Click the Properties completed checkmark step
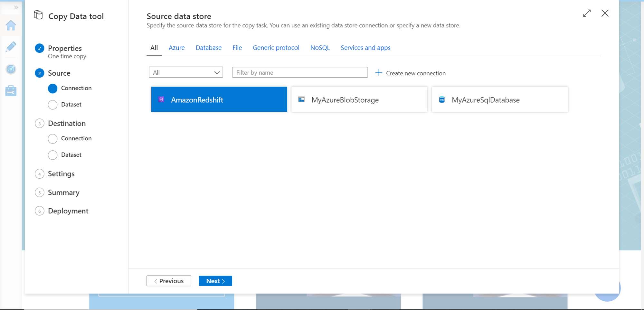This screenshot has width=644, height=310. point(40,48)
